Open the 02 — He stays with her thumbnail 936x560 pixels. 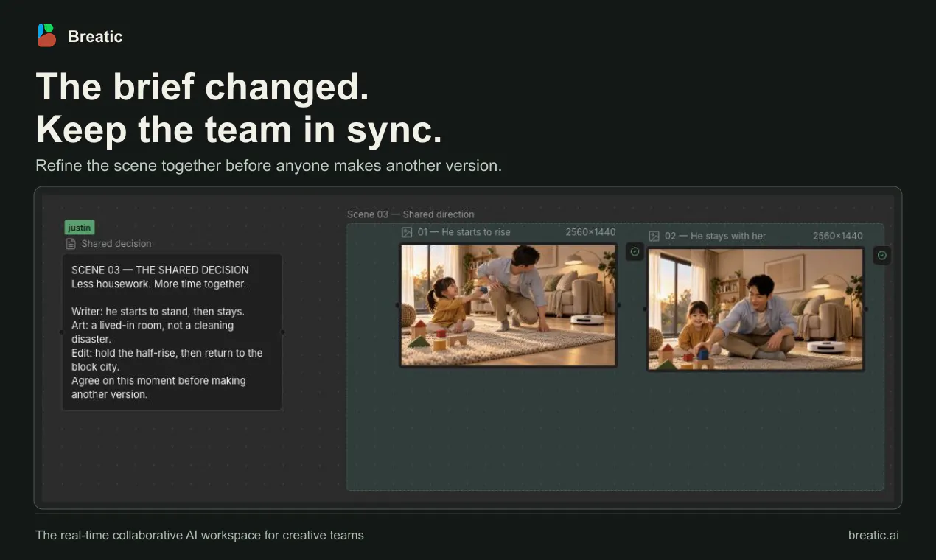755,309
